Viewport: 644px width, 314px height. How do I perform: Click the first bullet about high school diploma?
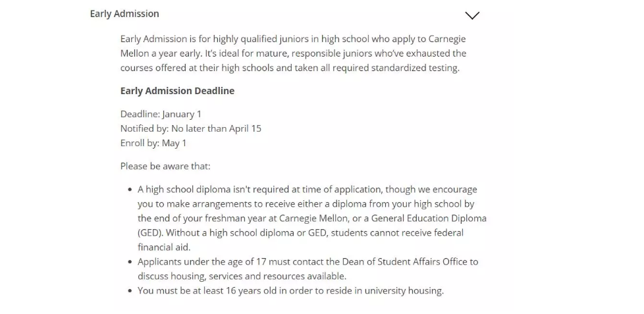click(311, 218)
